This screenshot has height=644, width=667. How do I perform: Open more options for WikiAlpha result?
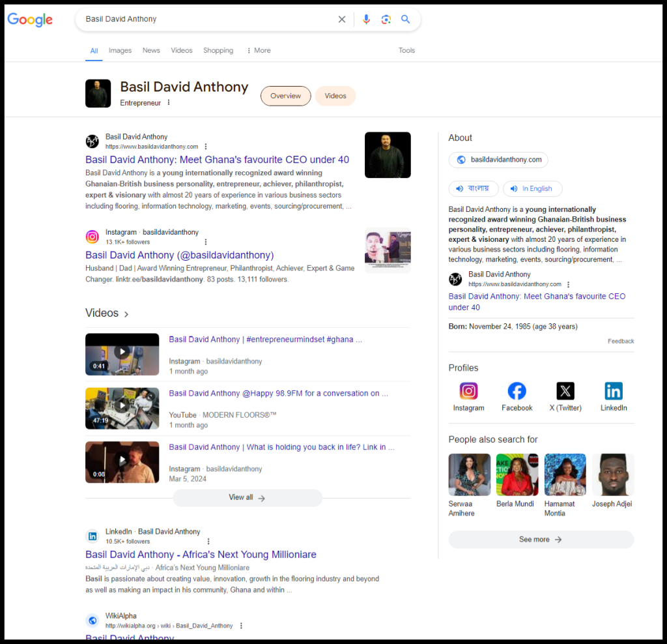[x=241, y=626]
